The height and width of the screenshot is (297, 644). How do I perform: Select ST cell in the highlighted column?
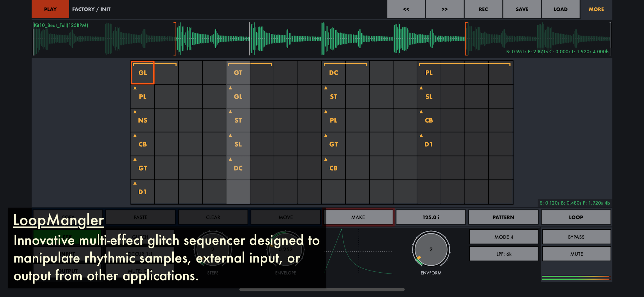238,120
